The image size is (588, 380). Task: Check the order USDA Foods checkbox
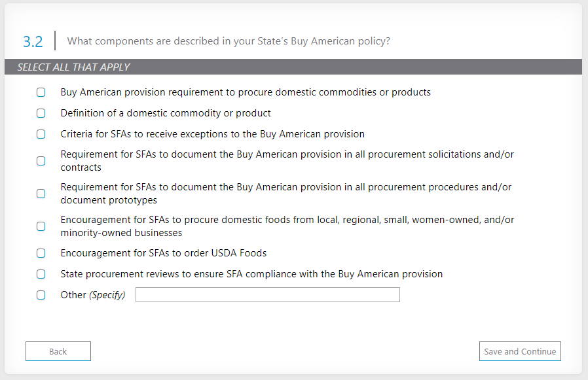[x=41, y=253]
